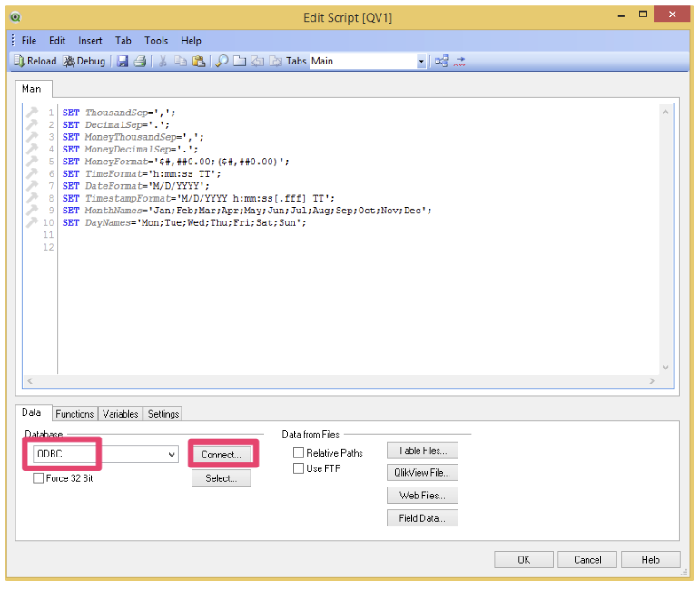Save the script with the floppy disk icon
Viewport: 700px width, 590px height.
click(123, 62)
